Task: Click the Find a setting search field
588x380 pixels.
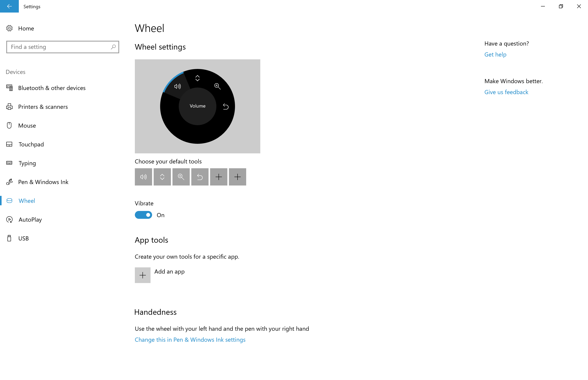Action: pyautogui.click(x=63, y=47)
